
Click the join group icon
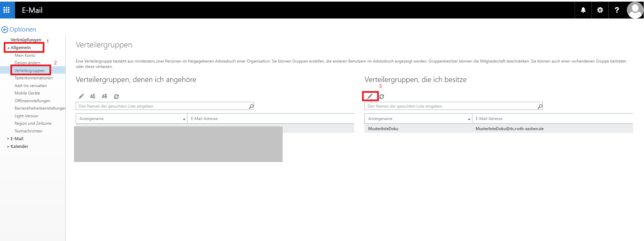point(93,96)
